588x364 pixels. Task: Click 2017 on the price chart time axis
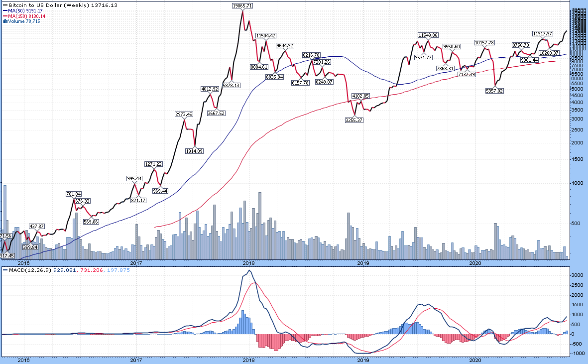click(136, 263)
